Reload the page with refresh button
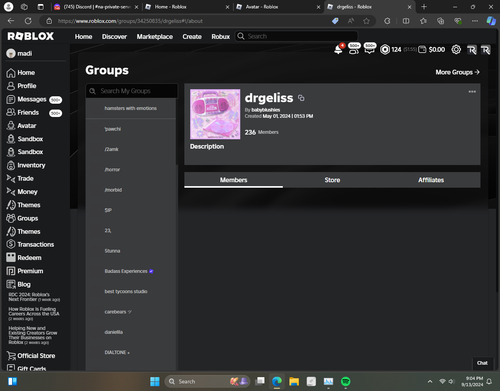The image size is (500, 391). click(28, 21)
